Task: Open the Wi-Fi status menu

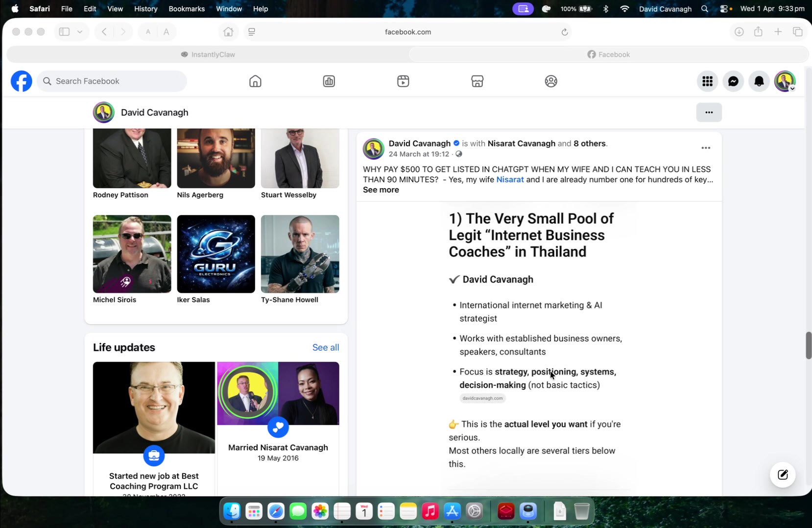Action: click(x=624, y=9)
